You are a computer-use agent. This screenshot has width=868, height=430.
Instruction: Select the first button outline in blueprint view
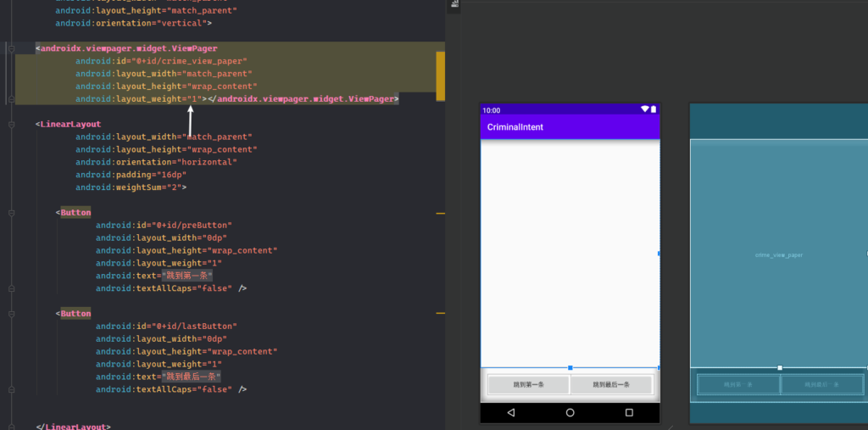738,384
